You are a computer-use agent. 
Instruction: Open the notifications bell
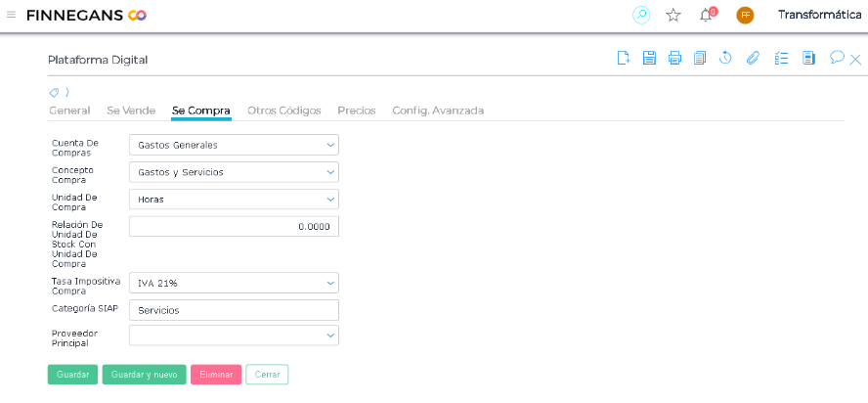point(706,15)
